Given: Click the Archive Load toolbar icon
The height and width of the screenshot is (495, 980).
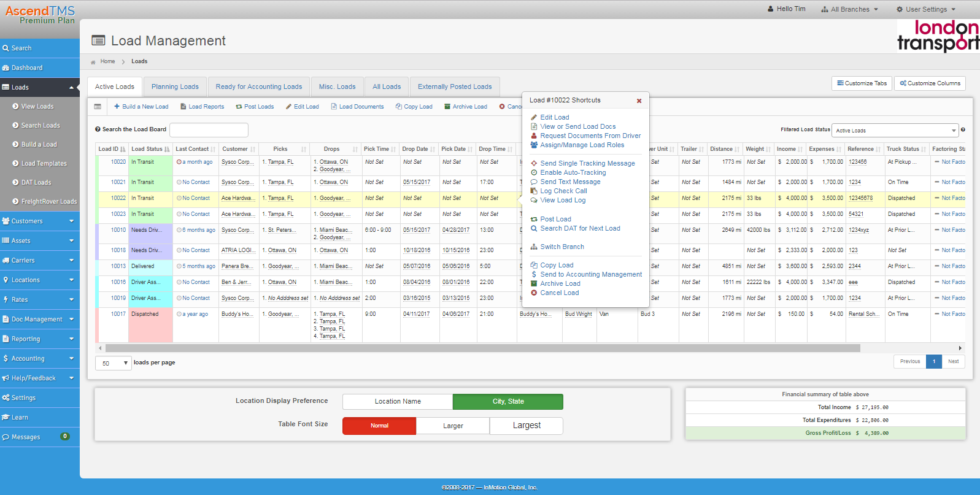Looking at the screenshot, I should 447,107.
